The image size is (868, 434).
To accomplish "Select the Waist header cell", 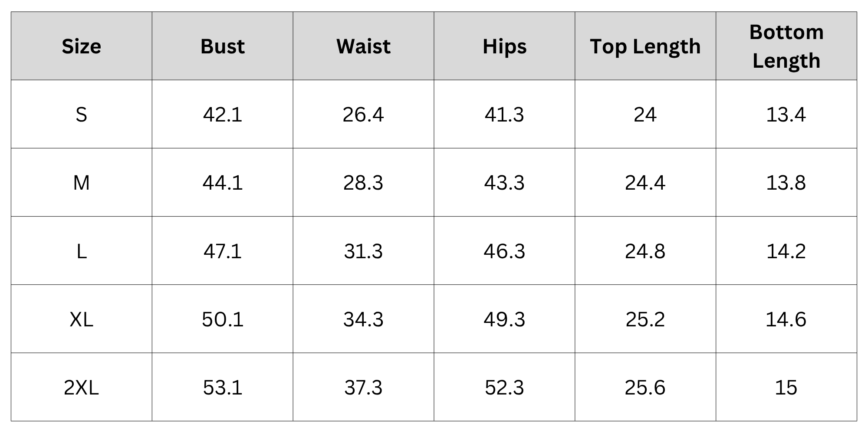I will coord(364,46).
